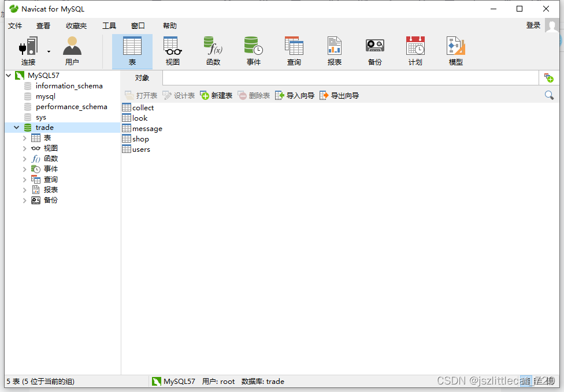Viewport: 564px width, 392px height.
Task: Collapse the MySQL57 connection tree
Action: (7, 75)
